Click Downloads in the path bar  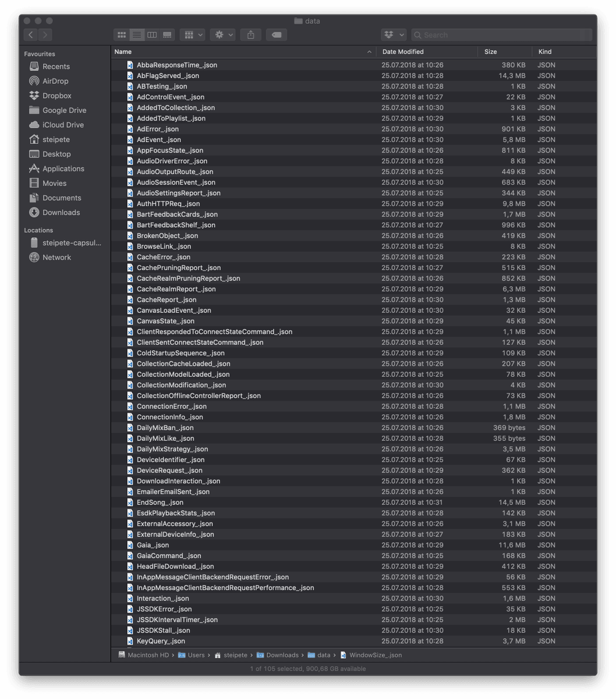[282, 655]
